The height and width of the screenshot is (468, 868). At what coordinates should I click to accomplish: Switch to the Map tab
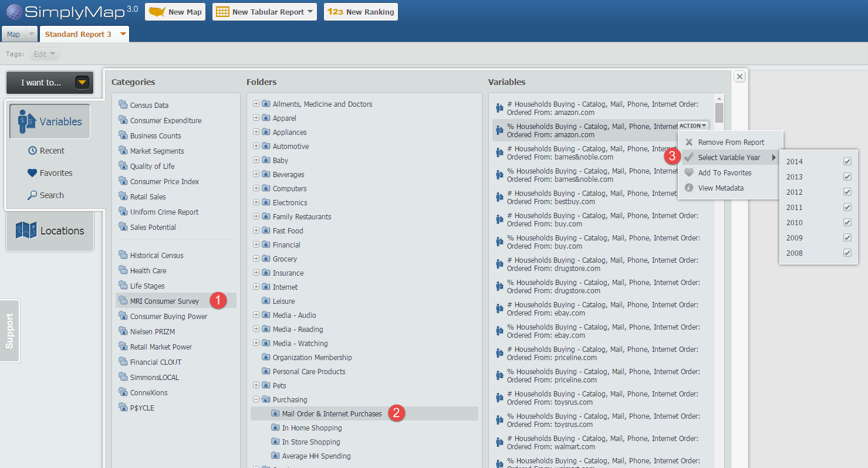13,34
